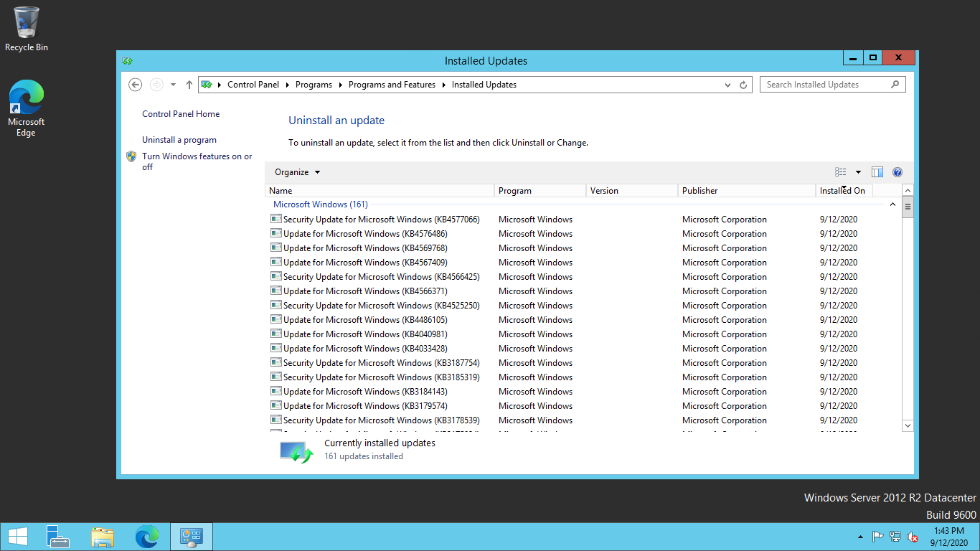This screenshot has height=551, width=980.
Task: Open Microsoft Edge from the taskbar
Action: click(x=147, y=537)
